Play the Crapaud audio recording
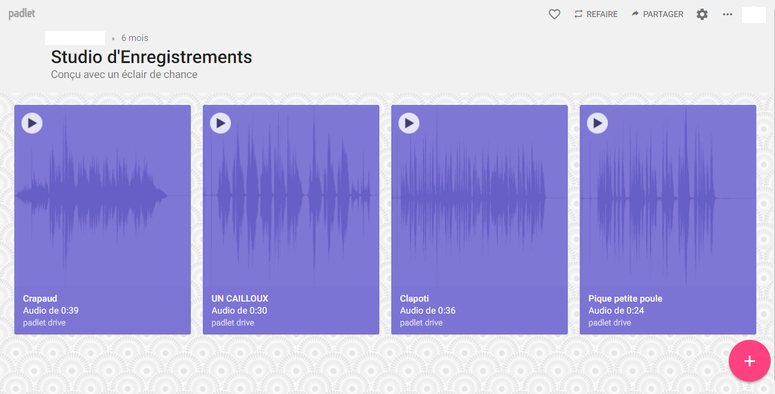This screenshot has height=394, width=775. pos(32,123)
